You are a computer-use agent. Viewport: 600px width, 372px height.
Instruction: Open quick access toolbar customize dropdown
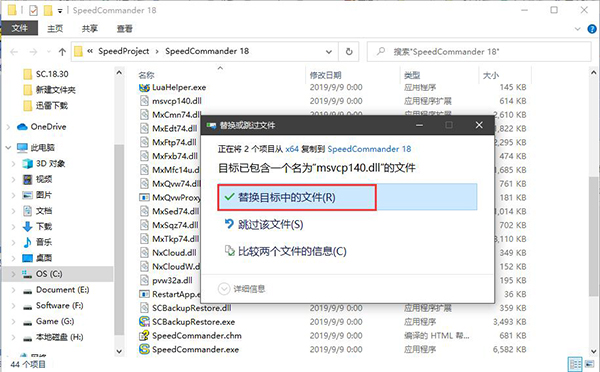pyautogui.click(x=60, y=11)
